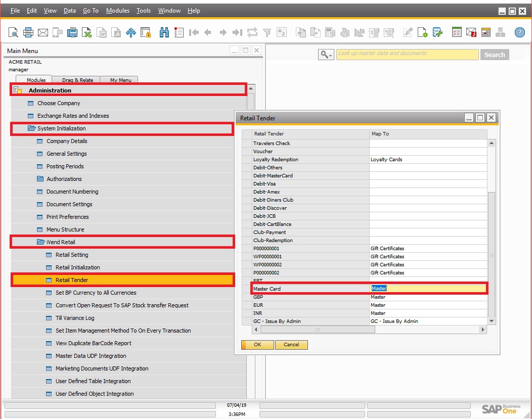
Task: Open Query Manager toolbar icon
Action: pos(437,32)
